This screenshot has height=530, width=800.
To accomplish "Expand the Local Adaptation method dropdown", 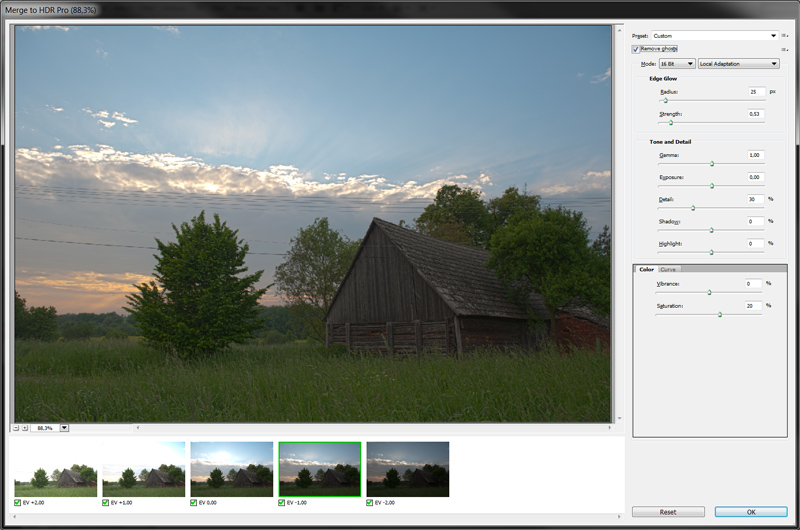I will pos(738,64).
